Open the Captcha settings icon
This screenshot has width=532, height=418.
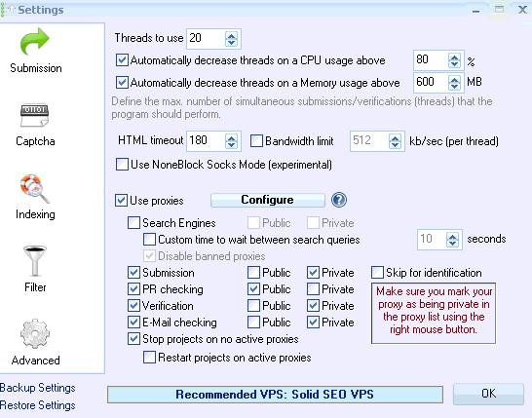[35, 115]
